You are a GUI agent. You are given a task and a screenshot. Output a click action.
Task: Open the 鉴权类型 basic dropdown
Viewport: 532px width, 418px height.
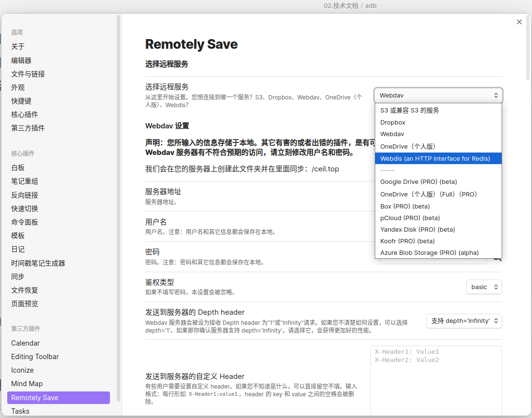coord(484,287)
